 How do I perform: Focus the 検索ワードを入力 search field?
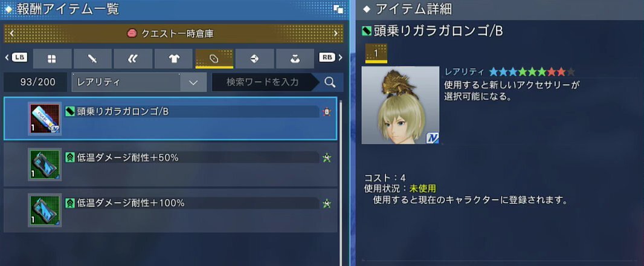point(263,82)
